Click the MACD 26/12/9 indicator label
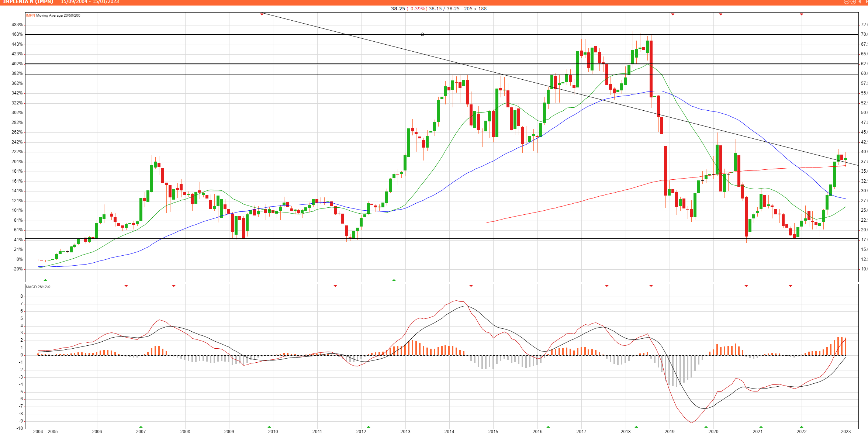 (38, 287)
